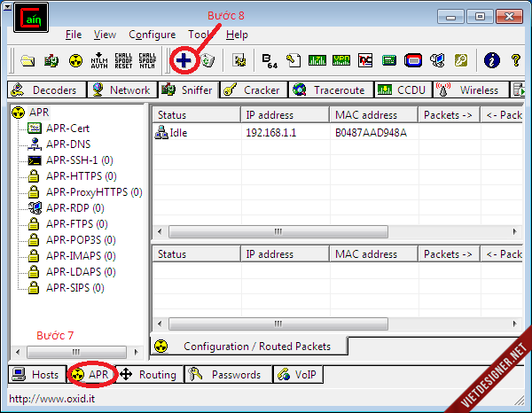
Task: Switch to the Sniffer tab
Action: 188,90
